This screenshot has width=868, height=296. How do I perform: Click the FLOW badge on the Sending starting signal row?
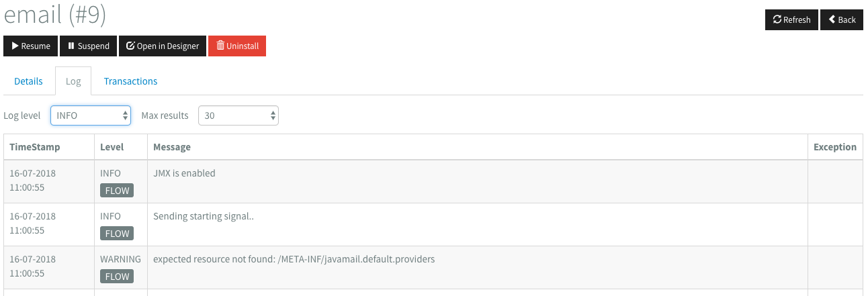117,234
